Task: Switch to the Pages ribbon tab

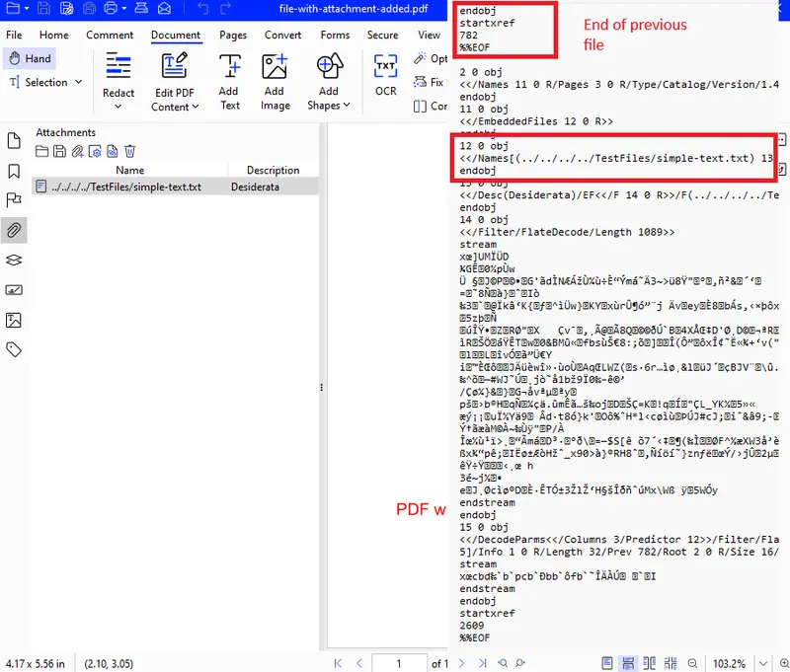Action: (x=233, y=35)
